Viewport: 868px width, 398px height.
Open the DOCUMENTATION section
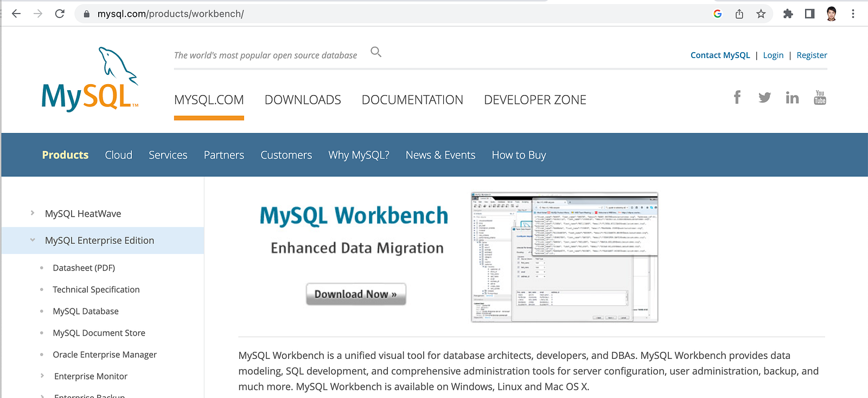click(x=412, y=100)
